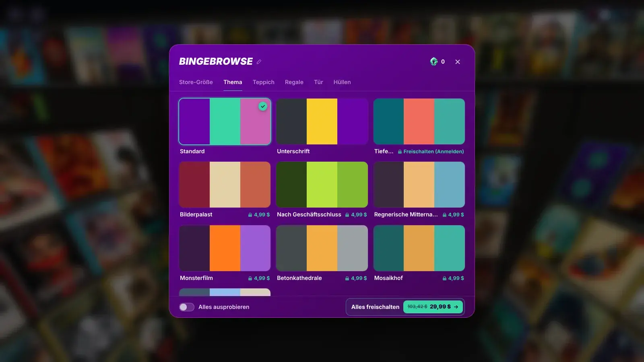
Task: Click the gem currency icon
Action: (434, 62)
